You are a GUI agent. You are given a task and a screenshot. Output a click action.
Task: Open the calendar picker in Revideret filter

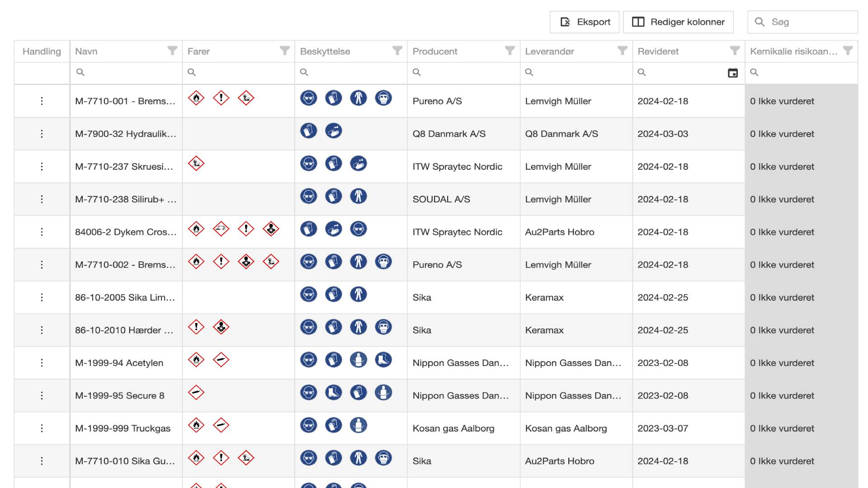pyautogui.click(x=733, y=73)
